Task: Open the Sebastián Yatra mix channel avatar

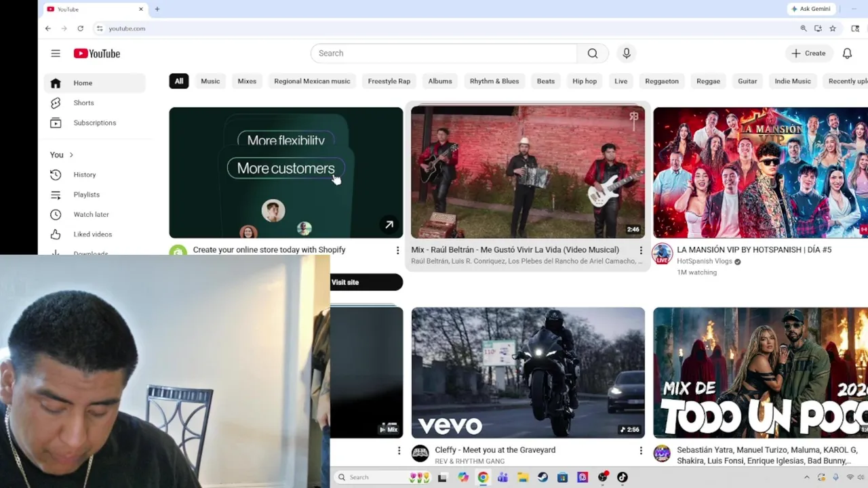Action: coord(662,453)
